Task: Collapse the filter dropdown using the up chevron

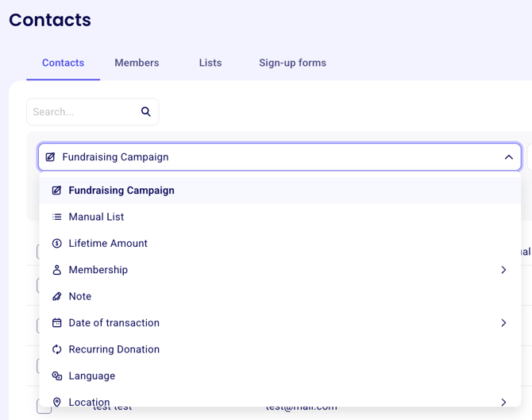Action: 508,157
